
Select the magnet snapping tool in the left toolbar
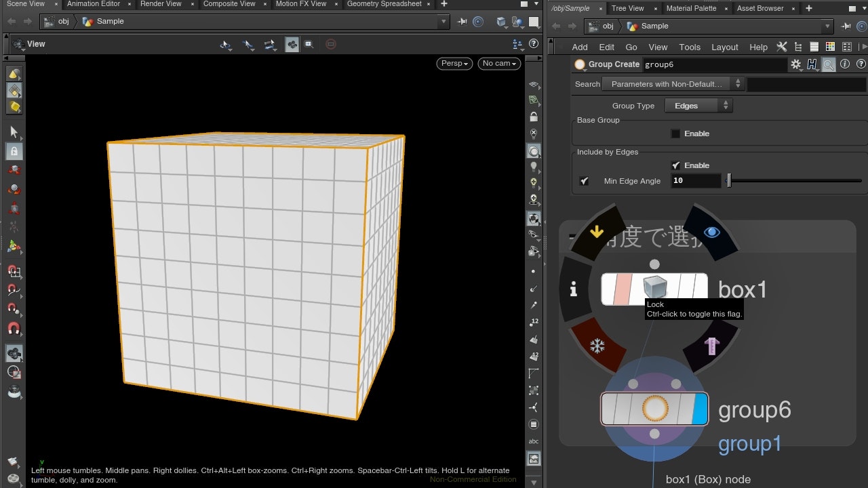(14, 329)
